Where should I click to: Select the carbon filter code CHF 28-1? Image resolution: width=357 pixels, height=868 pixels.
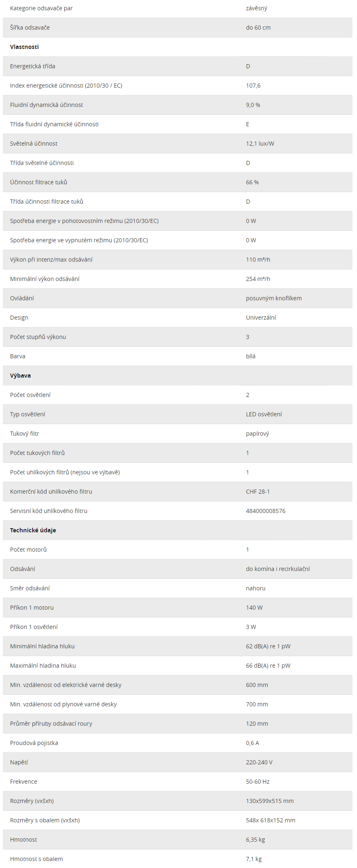[x=258, y=492]
